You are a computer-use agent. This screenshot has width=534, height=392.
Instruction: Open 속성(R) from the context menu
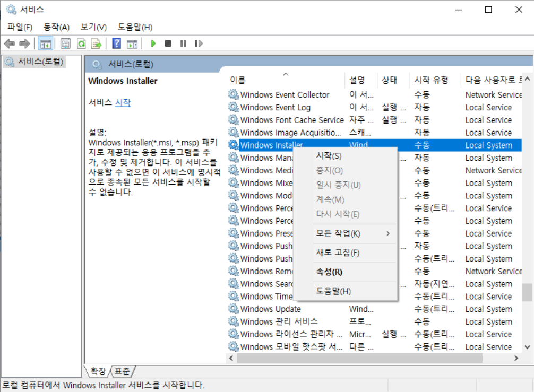(x=346, y=272)
